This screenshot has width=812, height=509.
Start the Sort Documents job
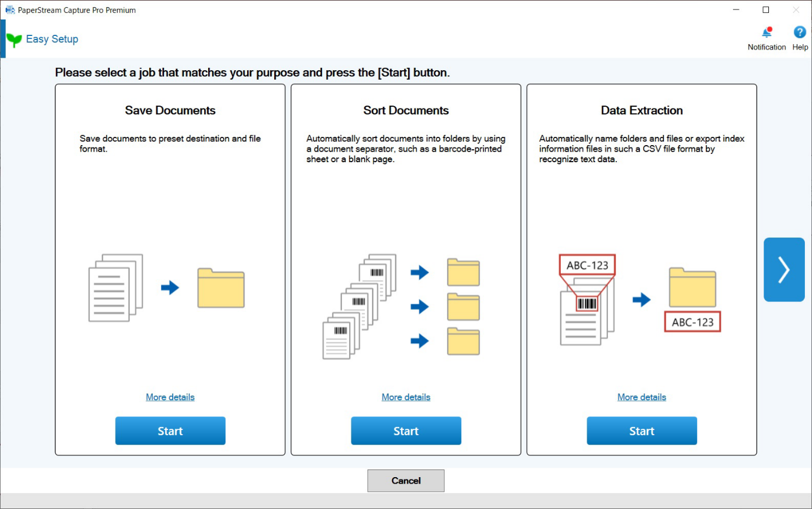coord(406,431)
